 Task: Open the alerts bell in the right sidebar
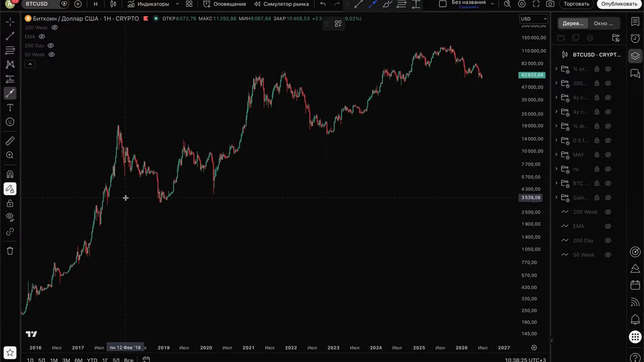coord(635,319)
